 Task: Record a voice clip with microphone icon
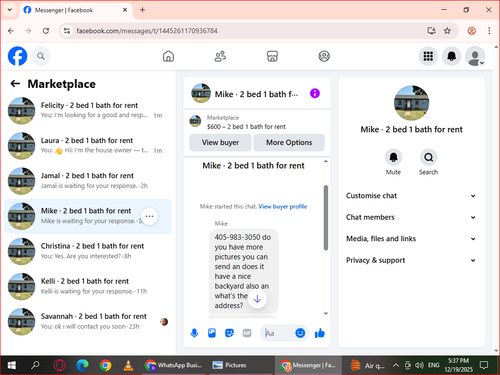pos(194,333)
